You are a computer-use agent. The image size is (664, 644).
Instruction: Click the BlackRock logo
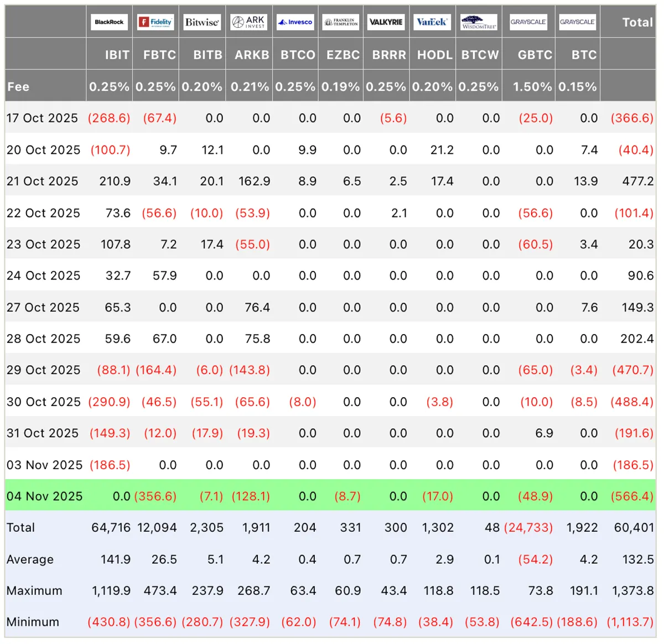pos(109,22)
